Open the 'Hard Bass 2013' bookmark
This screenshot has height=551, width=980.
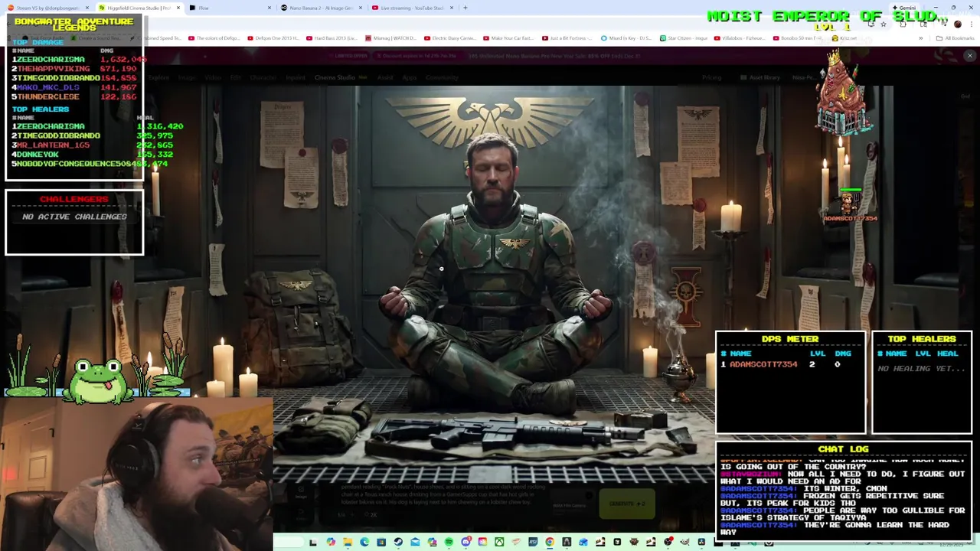tap(332, 38)
